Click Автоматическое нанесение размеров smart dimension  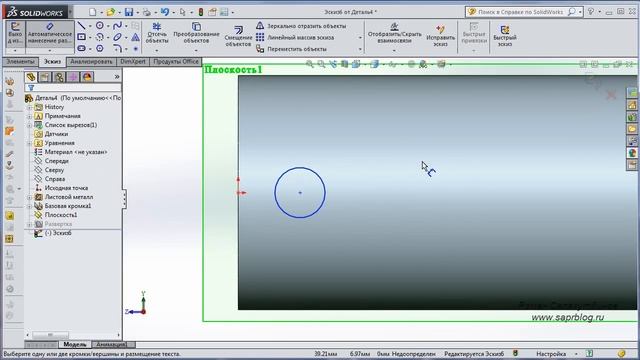[x=50, y=33]
